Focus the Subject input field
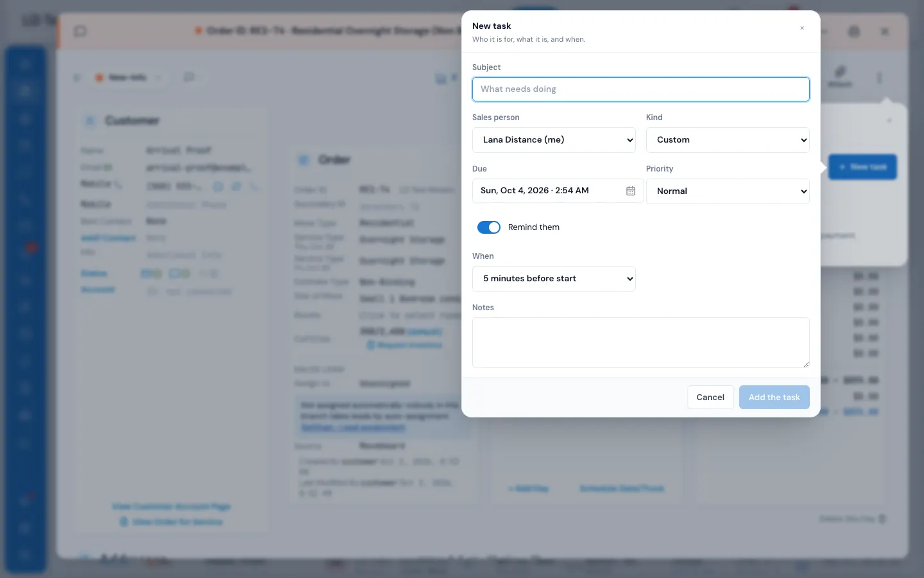The height and width of the screenshot is (578, 924). click(x=640, y=89)
